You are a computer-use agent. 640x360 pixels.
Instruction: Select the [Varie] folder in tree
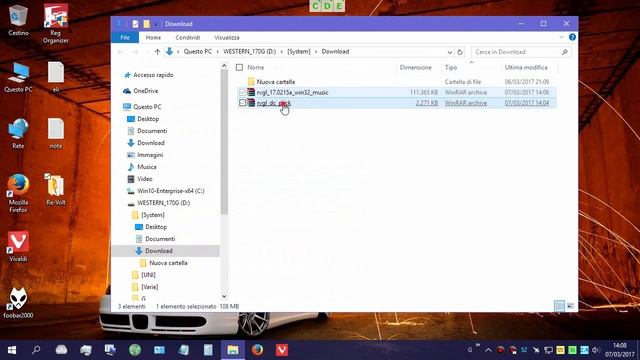(149, 287)
